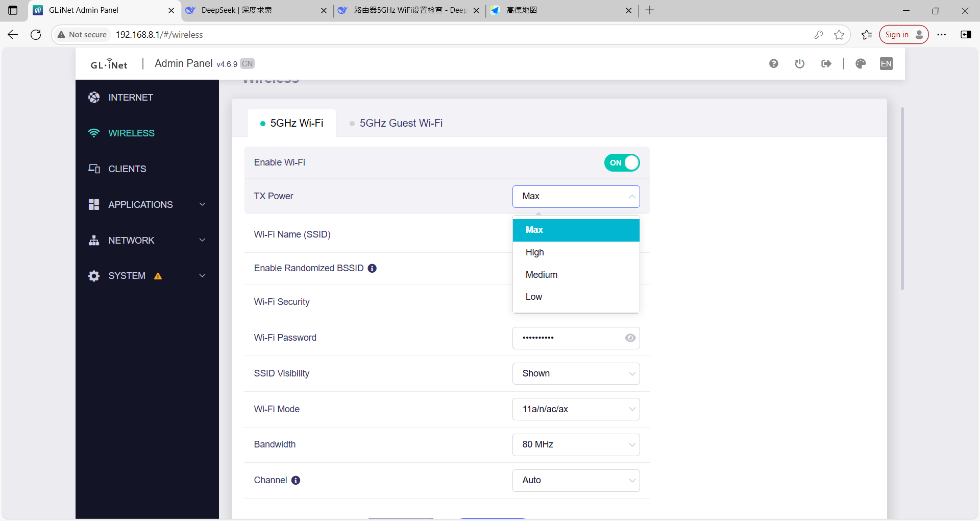This screenshot has height=521, width=980.
Task: Collapse the TX Power dropdown
Action: click(x=576, y=197)
